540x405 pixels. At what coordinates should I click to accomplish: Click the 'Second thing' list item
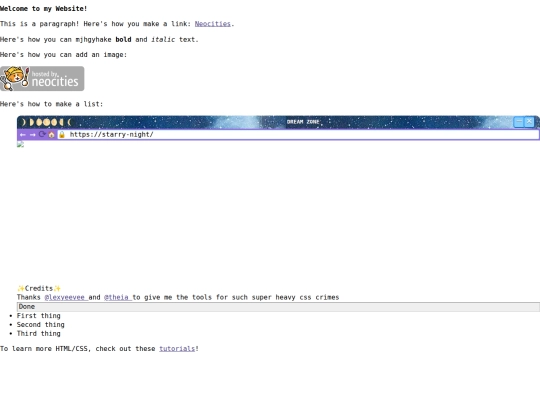pyautogui.click(x=41, y=325)
